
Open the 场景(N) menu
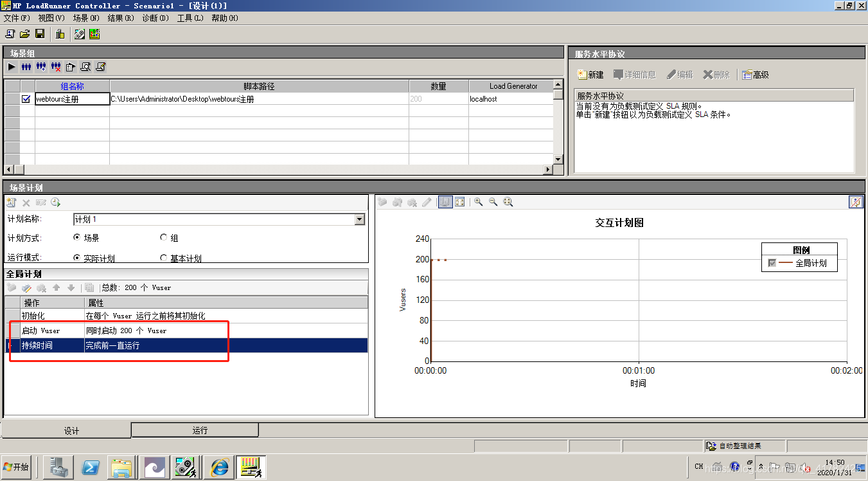86,18
